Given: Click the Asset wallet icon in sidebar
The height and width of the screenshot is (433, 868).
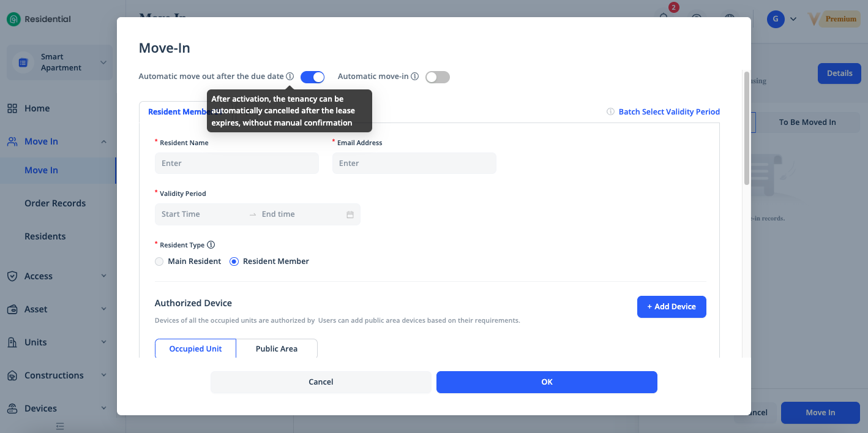Looking at the screenshot, I should tap(12, 309).
